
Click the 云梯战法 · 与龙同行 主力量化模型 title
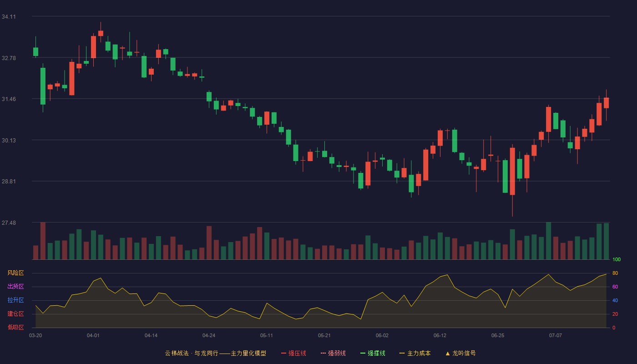tap(215, 353)
